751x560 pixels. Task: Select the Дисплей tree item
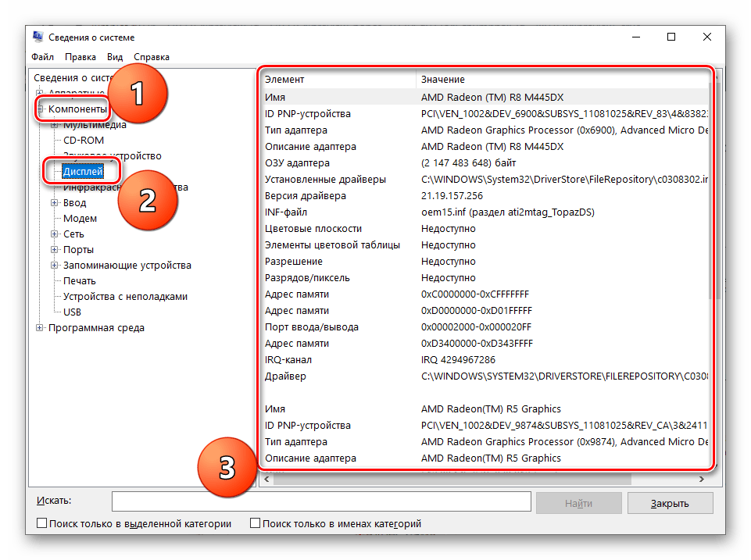82,171
